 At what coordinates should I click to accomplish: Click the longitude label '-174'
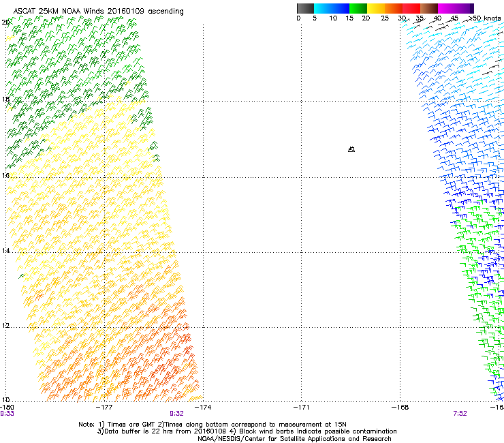coord(203,408)
